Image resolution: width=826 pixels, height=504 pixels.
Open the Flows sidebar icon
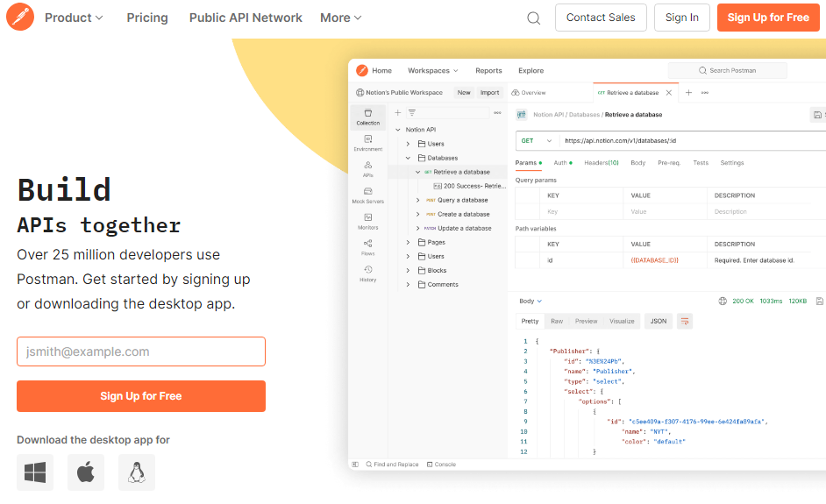coord(367,247)
